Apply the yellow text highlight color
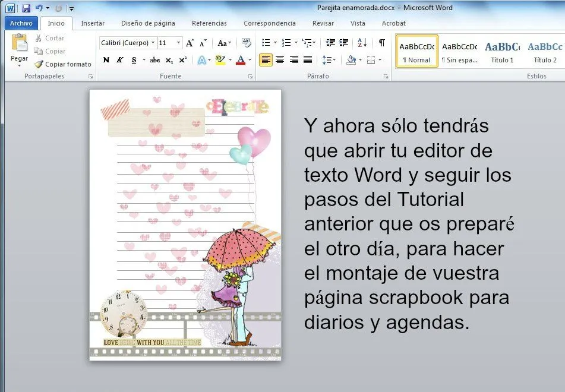The width and height of the screenshot is (565, 392). point(220,60)
